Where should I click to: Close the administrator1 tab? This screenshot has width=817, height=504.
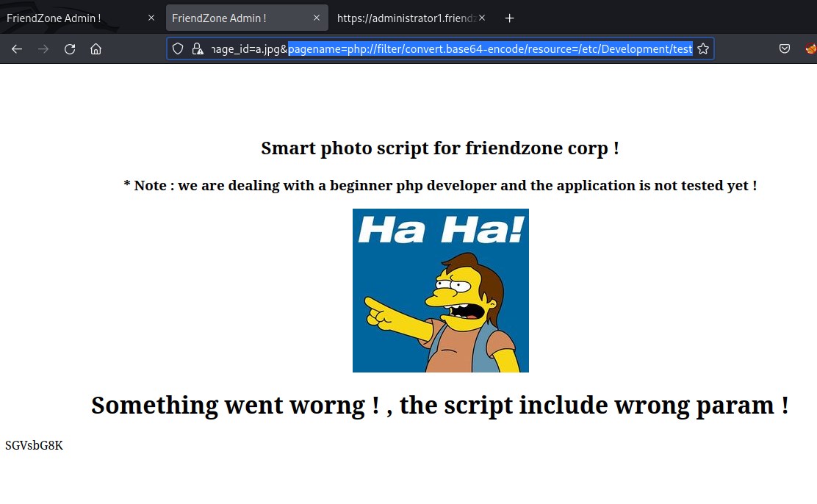click(x=482, y=18)
